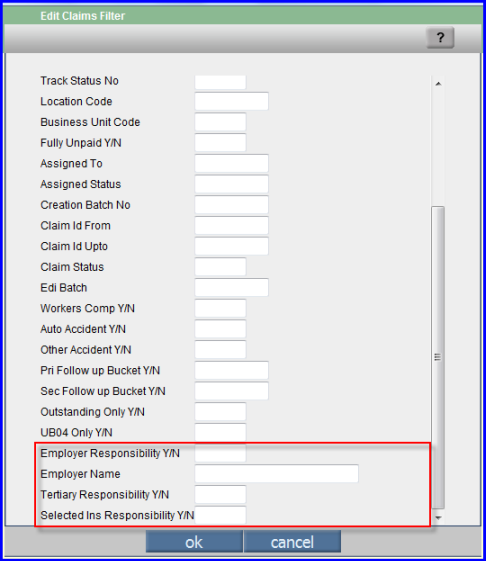
Task: Select the Tertiary Responsibility Y/N field
Action: pyautogui.click(x=220, y=494)
